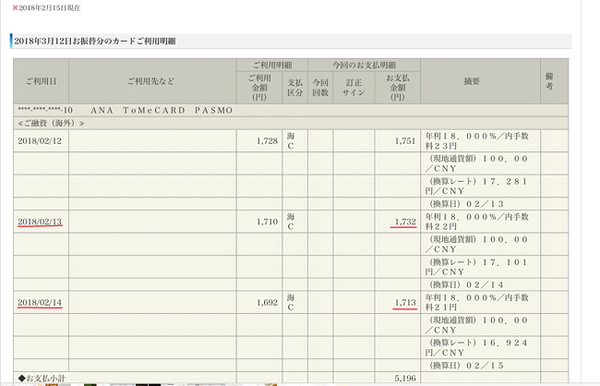This screenshot has width=600, height=386.
Task: Click the usage amount '1,692'
Action: coord(267,302)
